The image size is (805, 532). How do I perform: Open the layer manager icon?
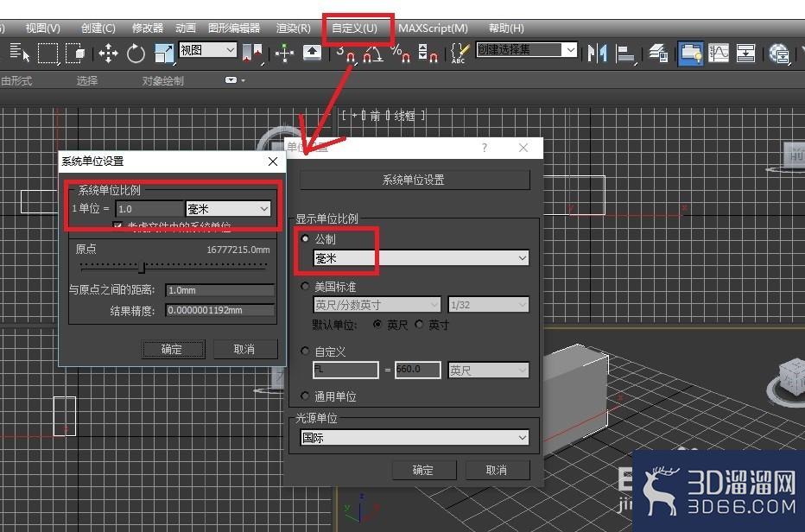pyautogui.click(x=657, y=53)
